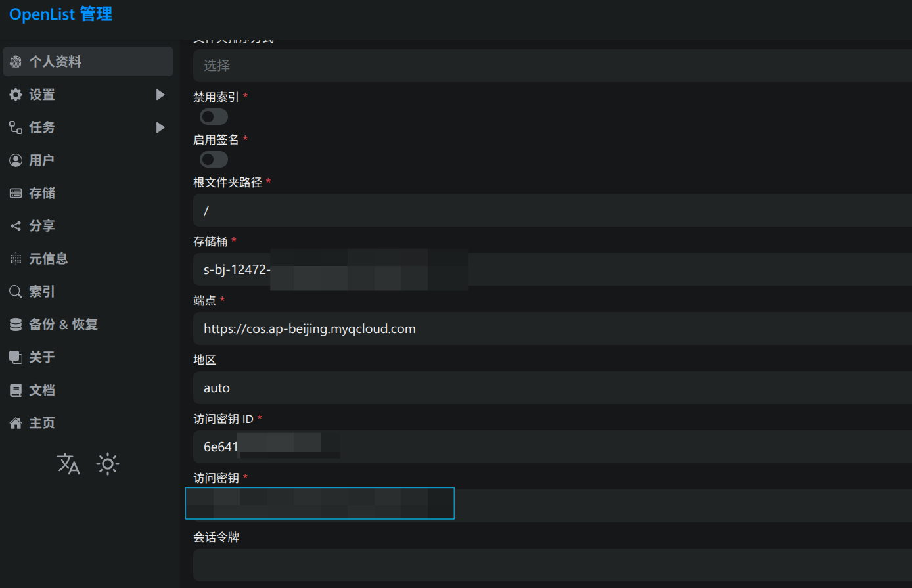The height and width of the screenshot is (588, 912).
Task: Open the 文档 documentation link
Action: coord(41,390)
